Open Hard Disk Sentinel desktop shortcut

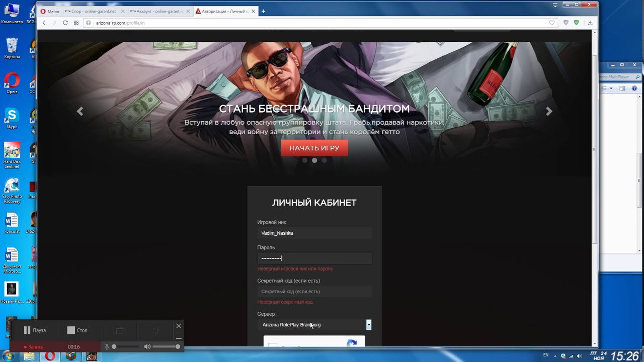click(12, 155)
